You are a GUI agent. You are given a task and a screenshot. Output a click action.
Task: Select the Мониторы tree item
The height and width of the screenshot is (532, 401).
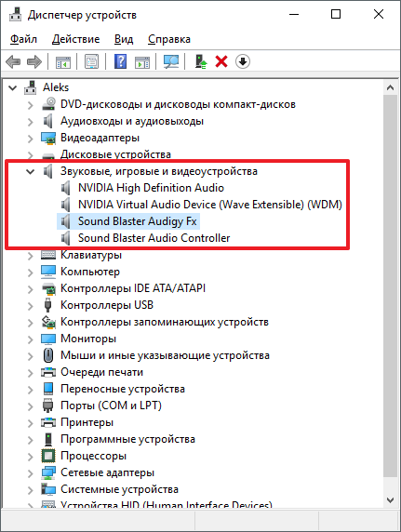(x=88, y=339)
